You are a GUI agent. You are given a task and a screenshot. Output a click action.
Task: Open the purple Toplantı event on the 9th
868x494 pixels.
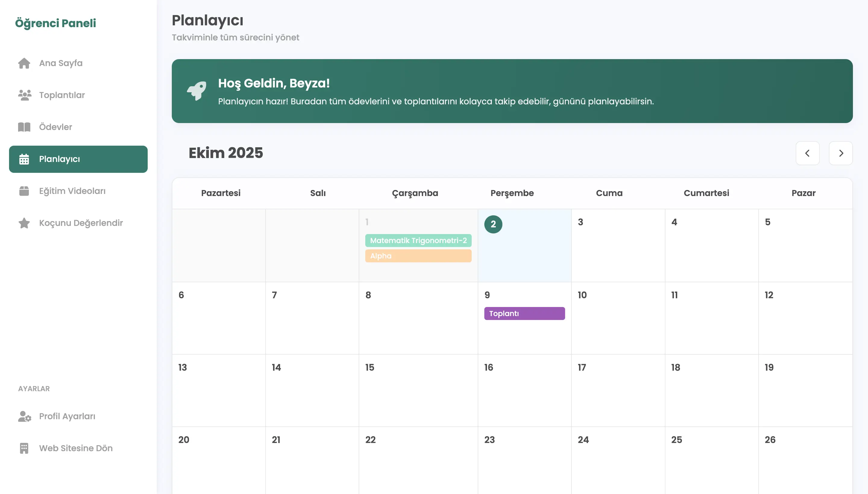click(x=524, y=314)
